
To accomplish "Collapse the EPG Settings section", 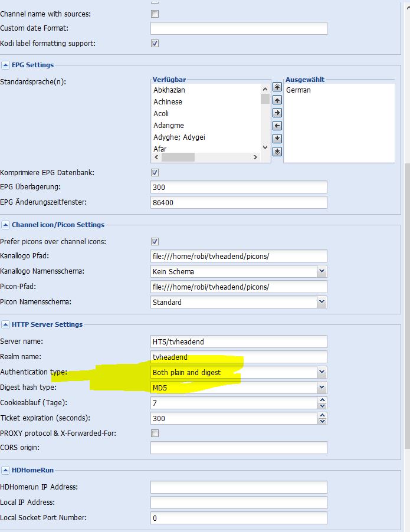I will point(5,65).
